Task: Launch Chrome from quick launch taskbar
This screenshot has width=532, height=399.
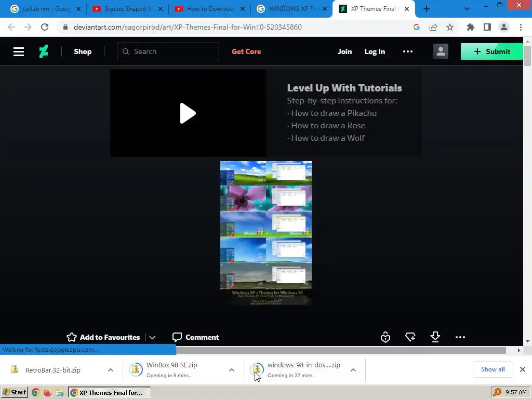Action: (36, 393)
